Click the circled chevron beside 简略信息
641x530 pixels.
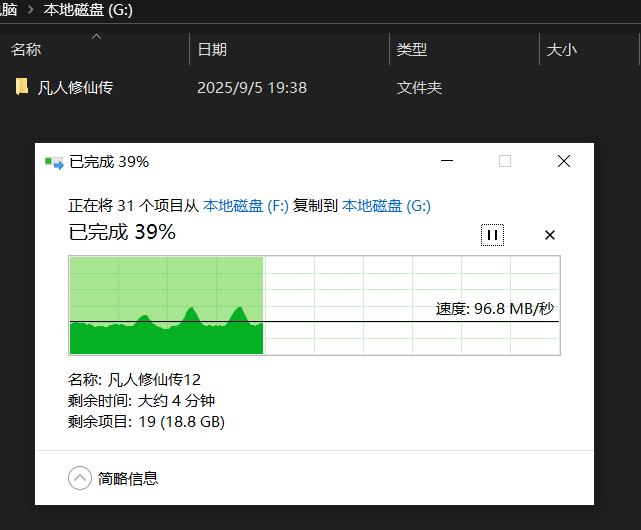coord(79,478)
